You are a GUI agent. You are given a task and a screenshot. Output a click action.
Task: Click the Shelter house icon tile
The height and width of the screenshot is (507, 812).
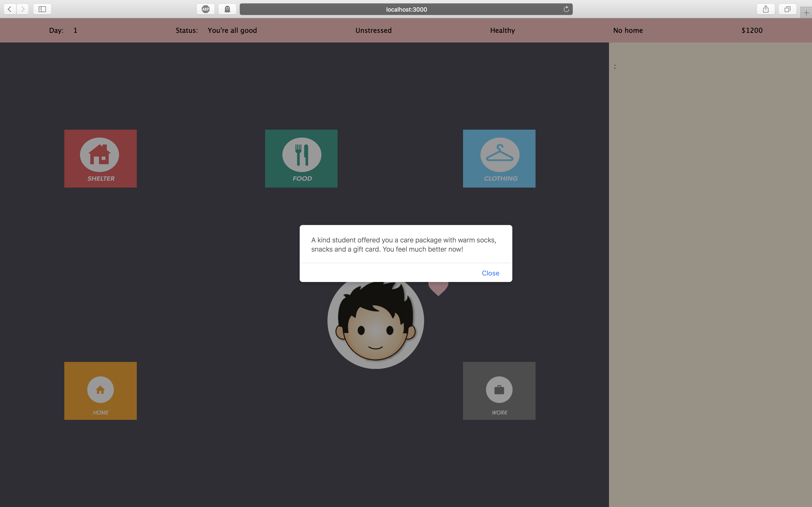tap(100, 158)
